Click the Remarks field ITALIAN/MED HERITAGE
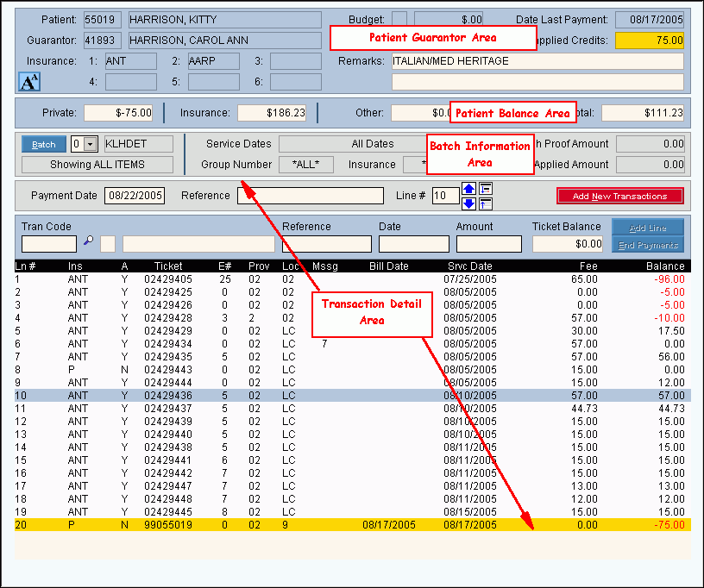 537,61
